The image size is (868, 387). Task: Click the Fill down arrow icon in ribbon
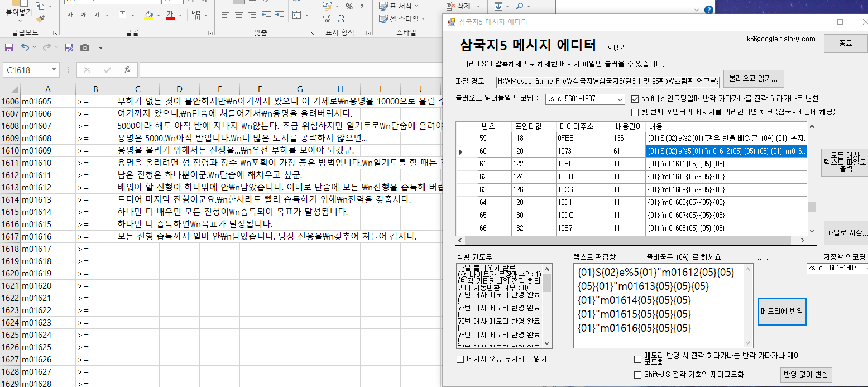tap(497, 6)
